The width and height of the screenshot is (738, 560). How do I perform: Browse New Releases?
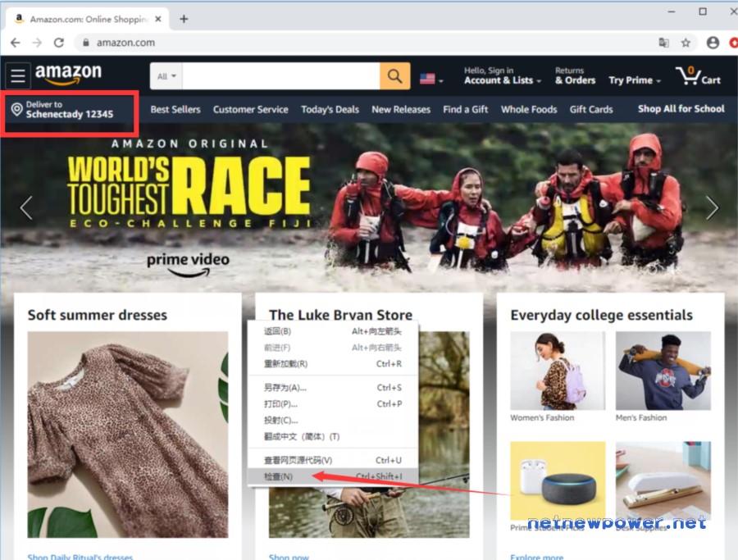401,110
